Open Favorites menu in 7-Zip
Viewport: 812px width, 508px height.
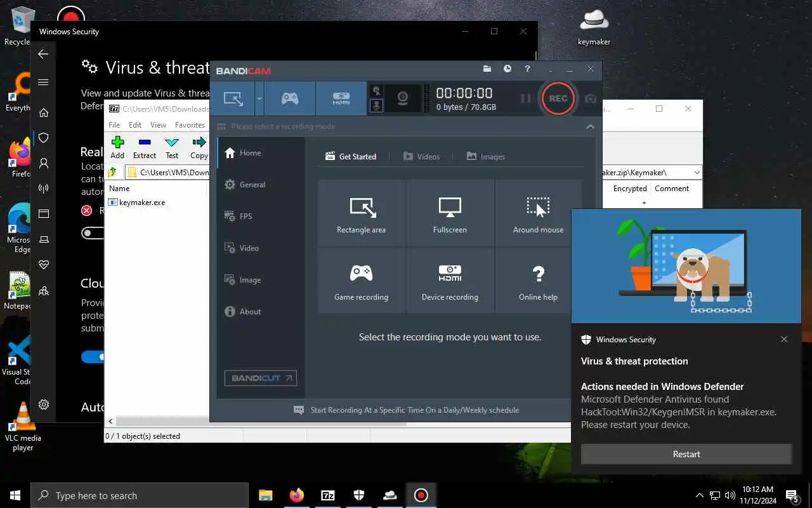coord(190,125)
